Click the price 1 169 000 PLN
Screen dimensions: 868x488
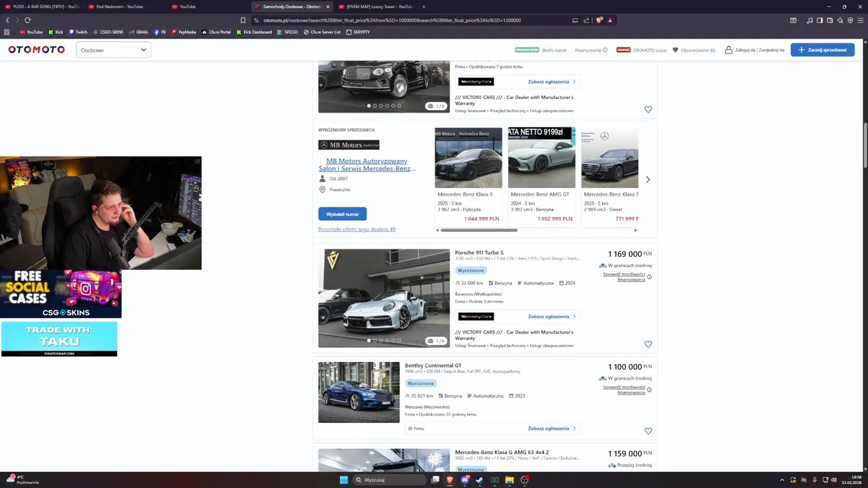[x=629, y=253]
